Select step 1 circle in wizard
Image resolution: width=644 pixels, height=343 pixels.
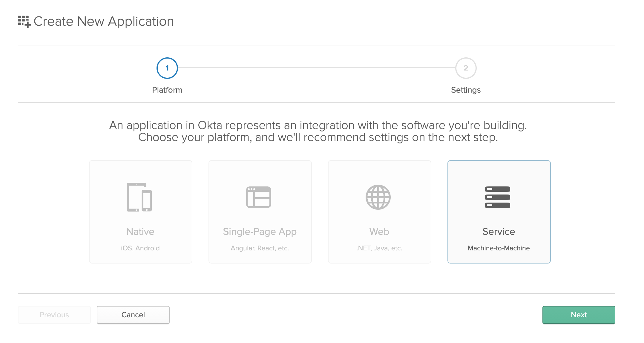click(167, 68)
